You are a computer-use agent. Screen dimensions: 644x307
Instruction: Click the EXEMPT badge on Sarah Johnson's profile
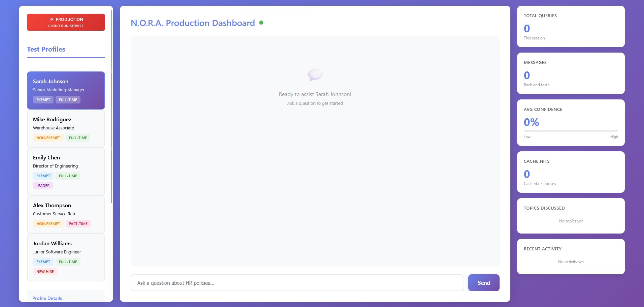(x=43, y=99)
